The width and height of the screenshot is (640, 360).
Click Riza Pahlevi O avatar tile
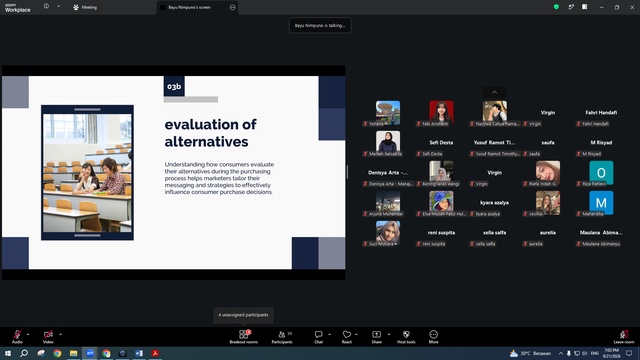pos(601,173)
